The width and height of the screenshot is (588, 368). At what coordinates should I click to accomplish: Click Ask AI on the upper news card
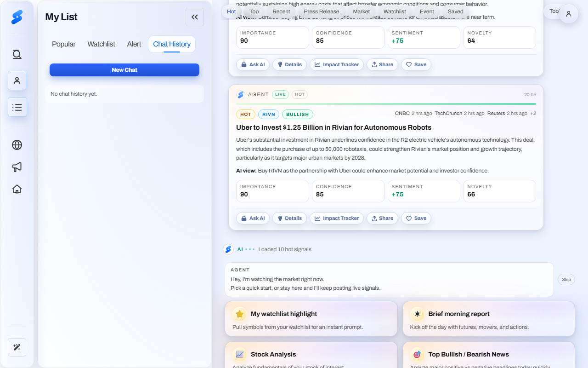click(253, 64)
